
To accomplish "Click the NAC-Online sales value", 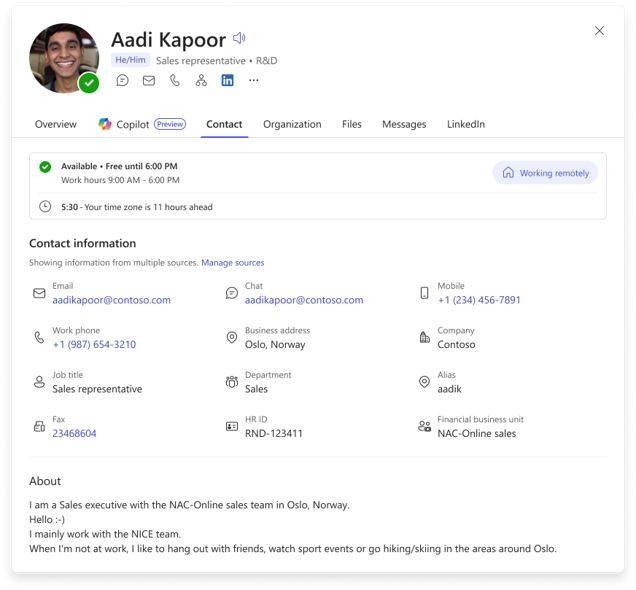I will point(477,433).
